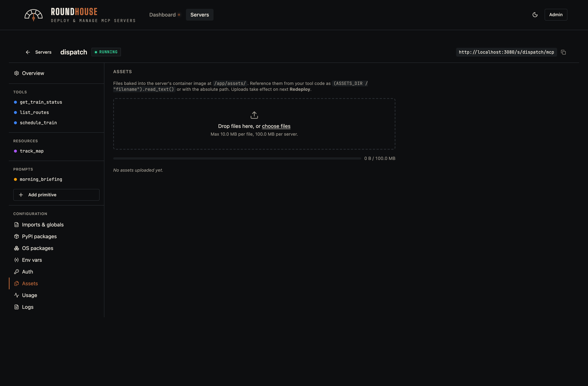The height and width of the screenshot is (386, 588).
Task: Click the Env vars variable icon
Action: [17, 260]
